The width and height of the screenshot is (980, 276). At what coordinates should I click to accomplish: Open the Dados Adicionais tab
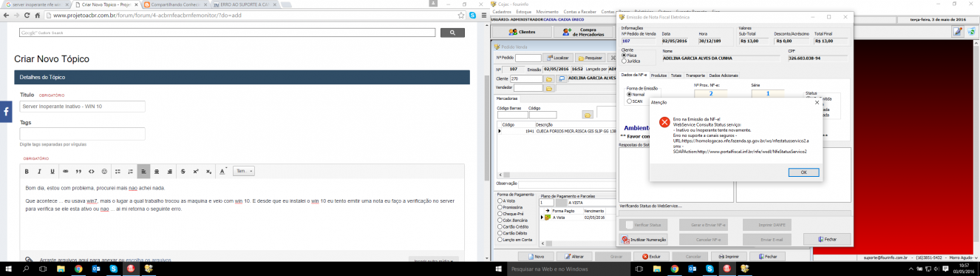(724, 75)
